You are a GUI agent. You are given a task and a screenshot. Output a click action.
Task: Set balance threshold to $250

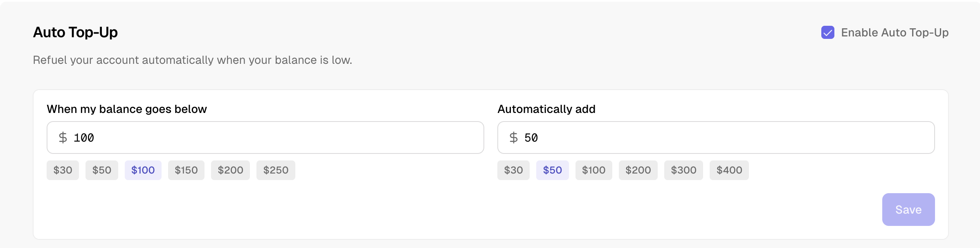pos(276,170)
